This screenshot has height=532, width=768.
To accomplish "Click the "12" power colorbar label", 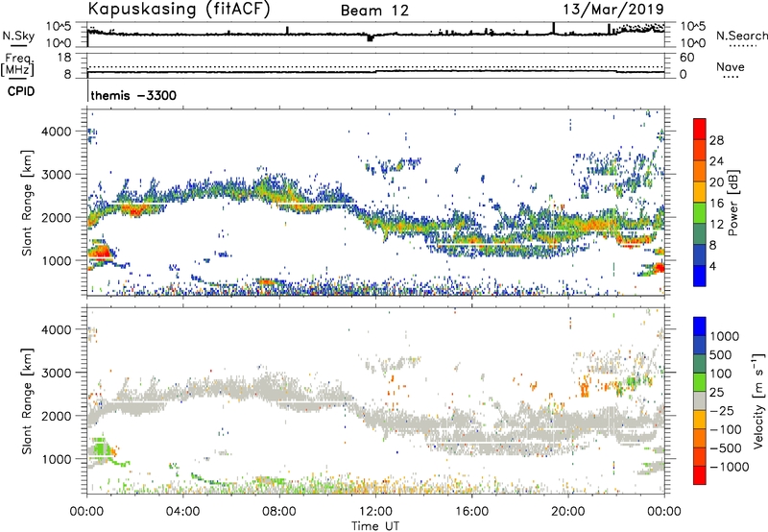I will (x=716, y=225).
